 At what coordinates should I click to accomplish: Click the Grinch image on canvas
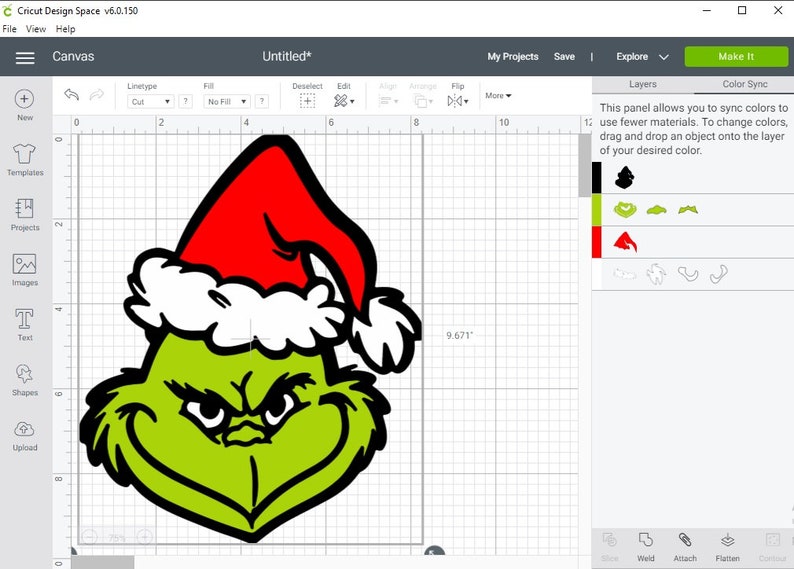pyautogui.click(x=250, y=339)
